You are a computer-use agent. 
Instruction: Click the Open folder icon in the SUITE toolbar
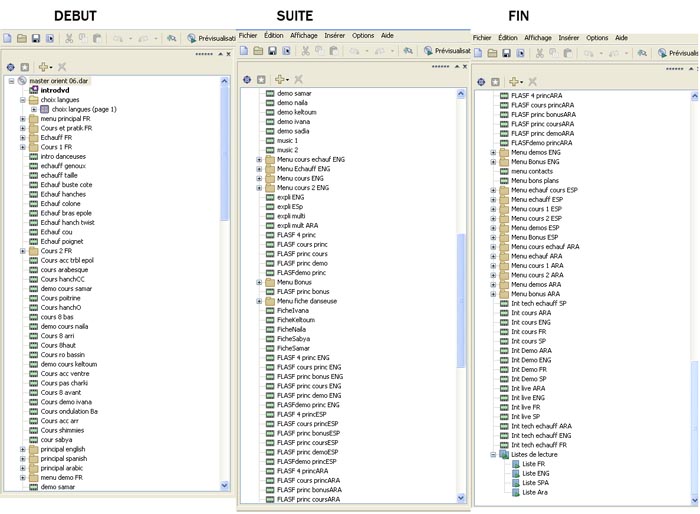click(x=259, y=50)
